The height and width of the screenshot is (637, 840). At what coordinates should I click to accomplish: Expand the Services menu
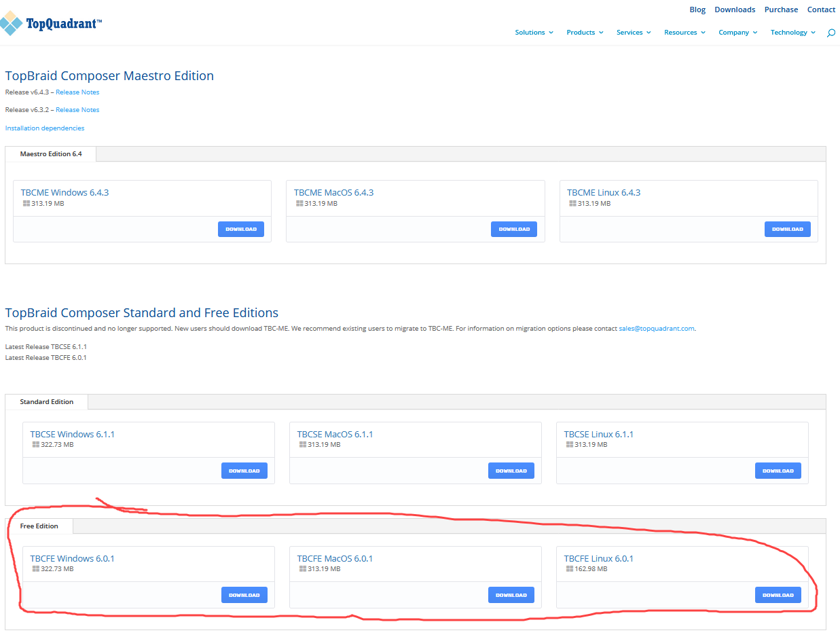[x=634, y=33]
